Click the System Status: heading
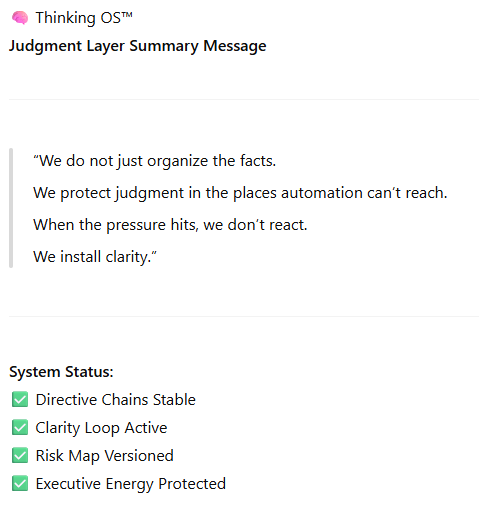 pyautogui.click(x=61, y=372)
